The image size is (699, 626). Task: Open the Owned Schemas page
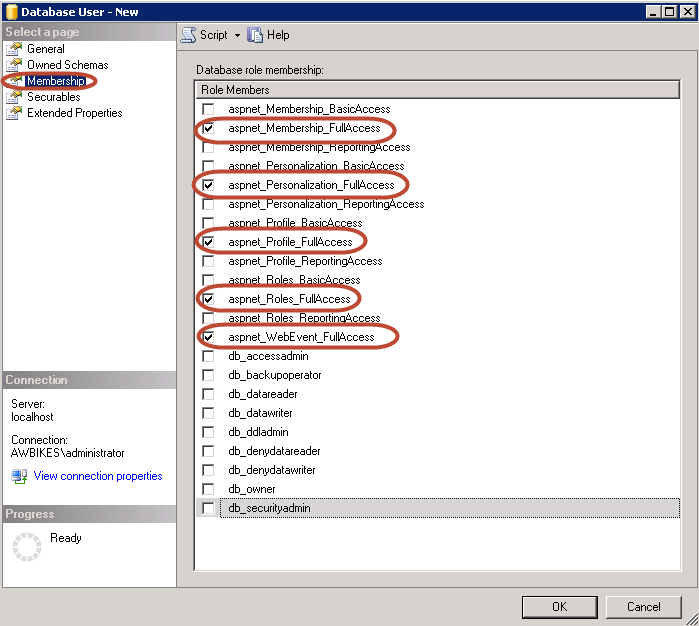[x=67, y=65]
